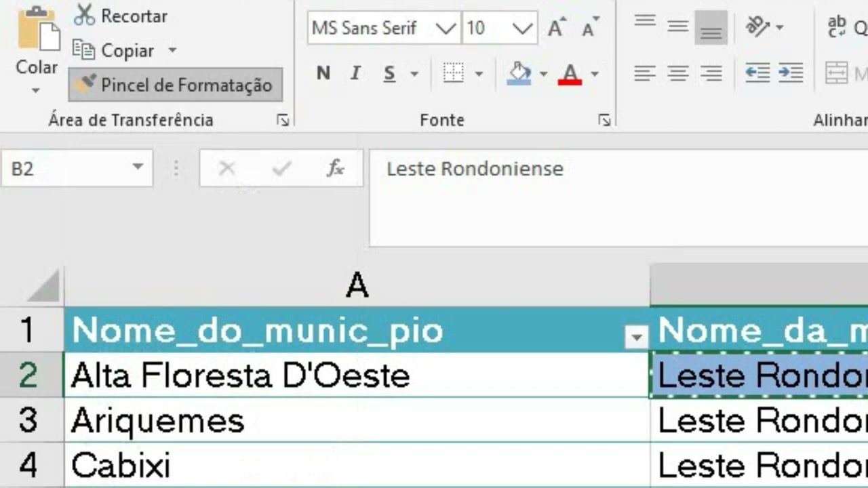Viewport: 868px width, 488px height.
Task: Open the Fonte dialog launcher
Action: click(x=604, y=121)
